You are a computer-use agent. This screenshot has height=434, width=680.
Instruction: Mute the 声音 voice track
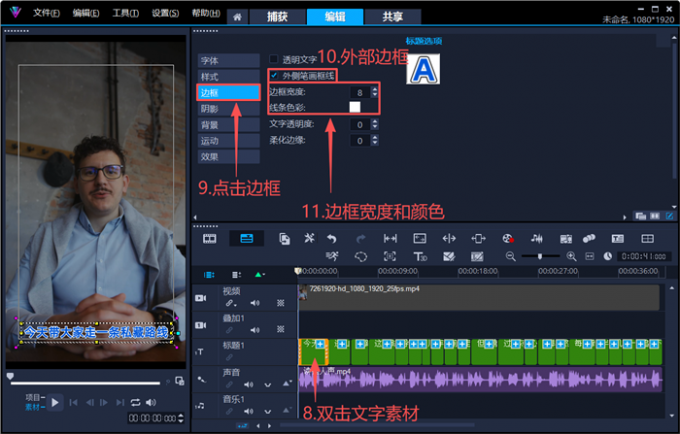[248, 384]
